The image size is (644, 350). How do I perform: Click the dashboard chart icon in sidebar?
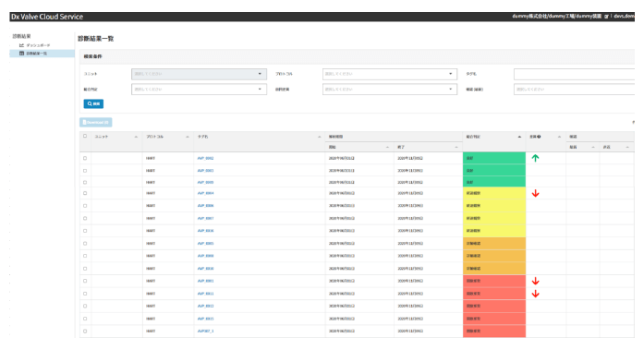click(x=21, y=45)
